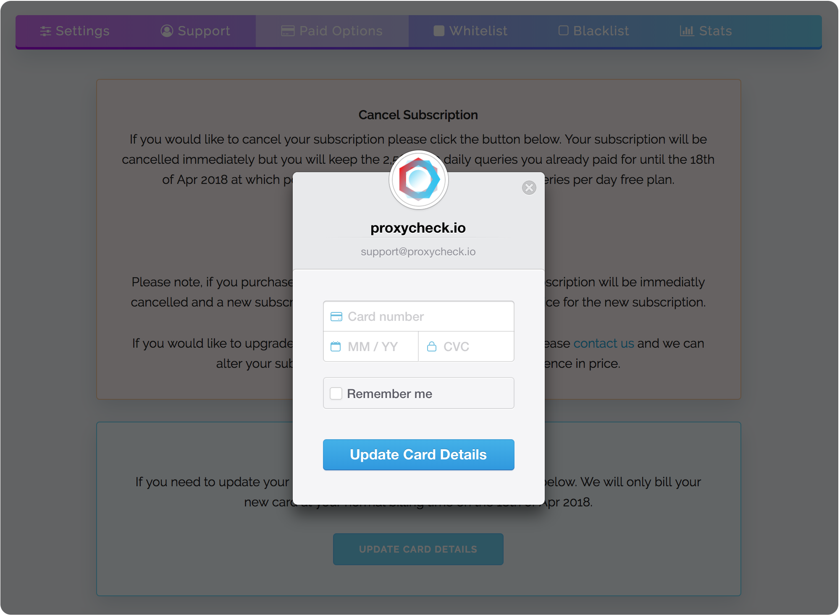Screen dimensions: 840x616
Task: Switch to the Paid Options tab
Action: [332, 31]
